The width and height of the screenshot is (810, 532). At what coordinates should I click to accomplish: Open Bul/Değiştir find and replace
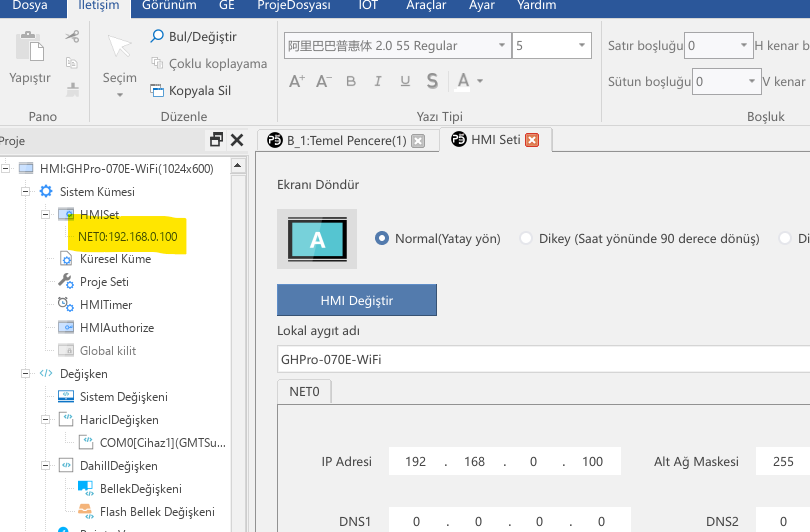pyautogui.click(x=194, y=37)
